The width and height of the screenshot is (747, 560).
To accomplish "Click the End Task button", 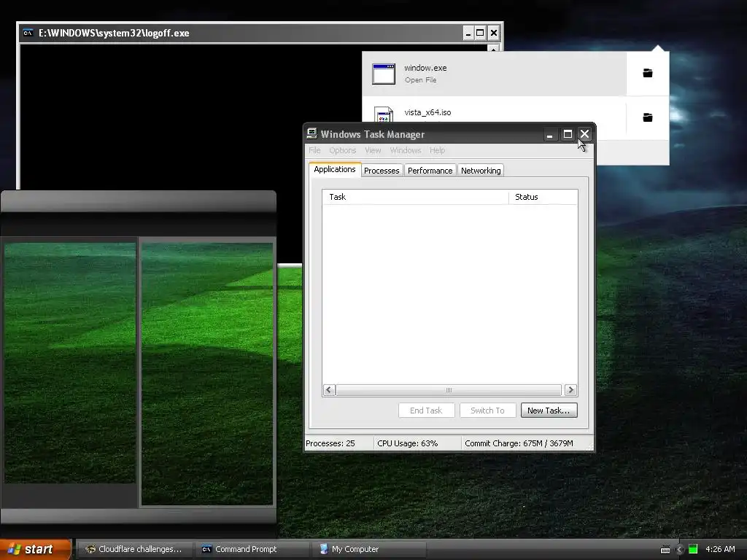I will (426, 411).
